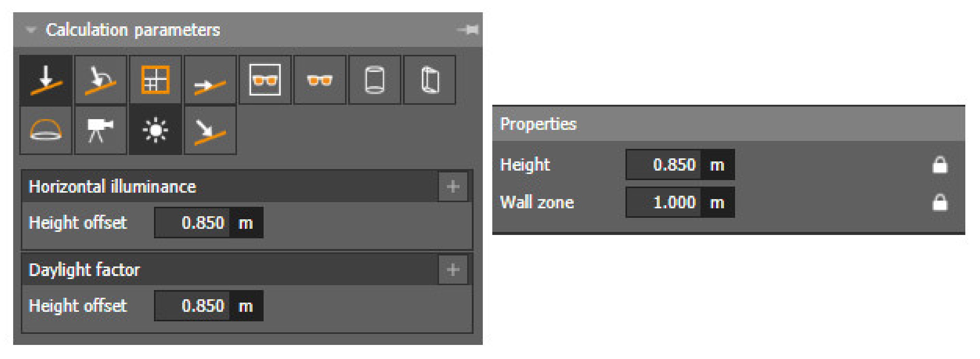Select the cylindrical illuminance icon
980x359 pixels.
375,80
